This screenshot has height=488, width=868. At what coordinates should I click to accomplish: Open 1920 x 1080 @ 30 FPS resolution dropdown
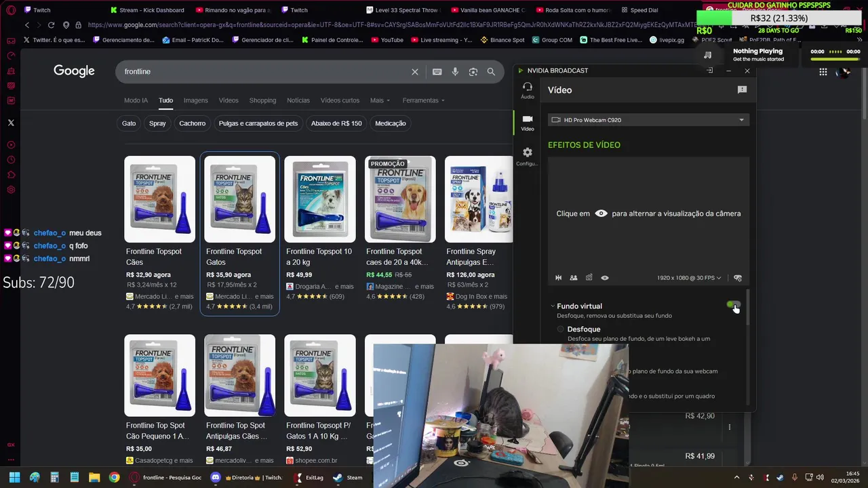pyautogui.click(x=689, y=278)
